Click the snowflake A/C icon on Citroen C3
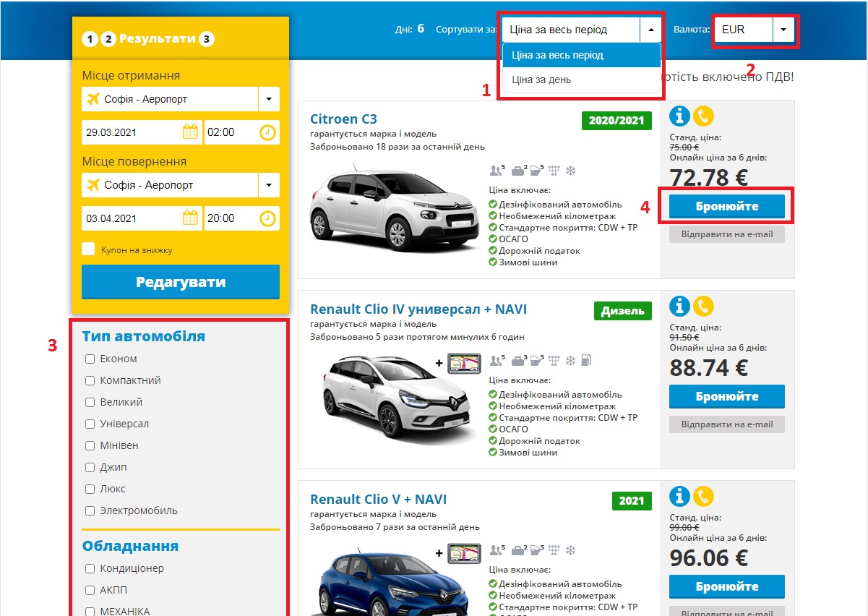Viewport: 868px width, 616px height. 570,171
